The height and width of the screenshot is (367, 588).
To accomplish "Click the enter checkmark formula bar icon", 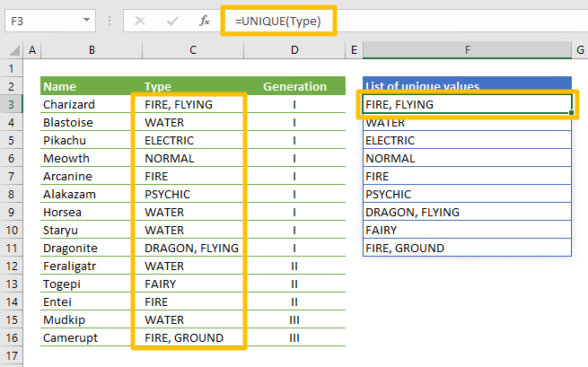I will [x=172, y=21].
